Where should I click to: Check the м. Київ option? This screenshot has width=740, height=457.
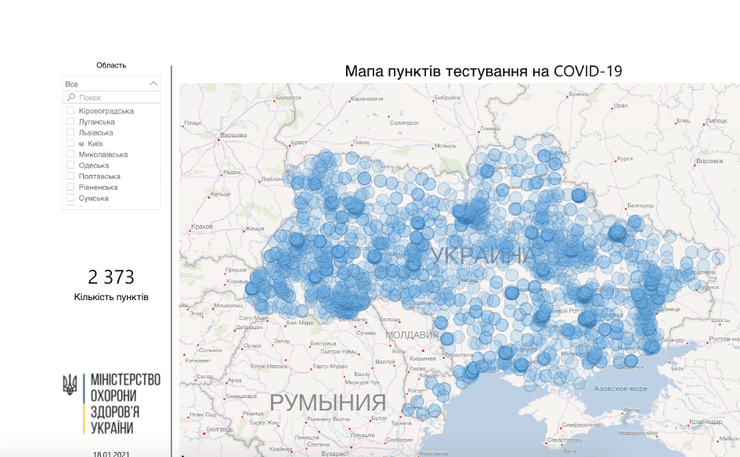pos(71,144)
